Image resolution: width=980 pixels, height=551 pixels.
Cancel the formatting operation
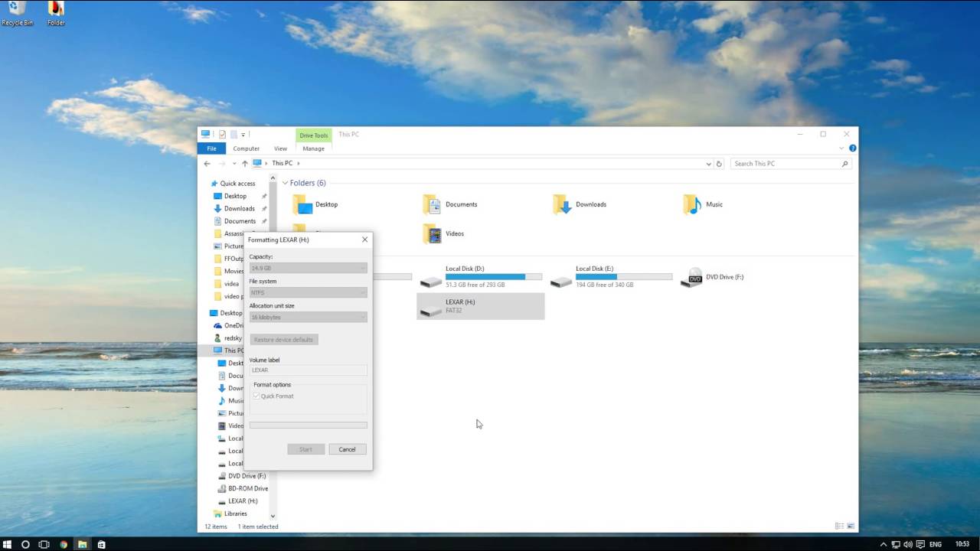click(x=348, y=449)
